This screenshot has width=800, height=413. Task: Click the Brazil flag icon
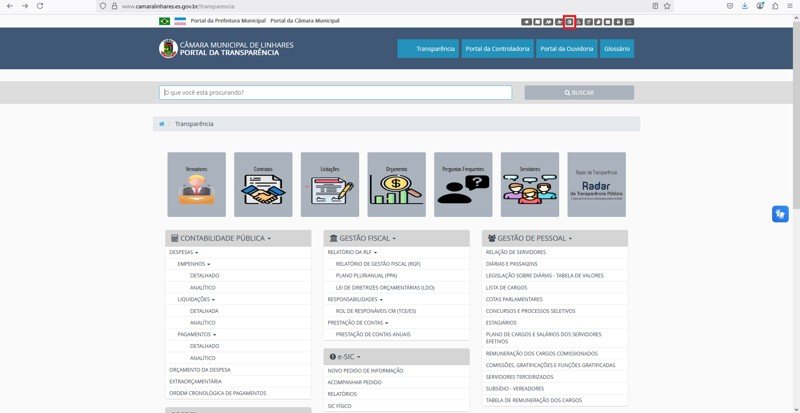(x=164, y=21)
